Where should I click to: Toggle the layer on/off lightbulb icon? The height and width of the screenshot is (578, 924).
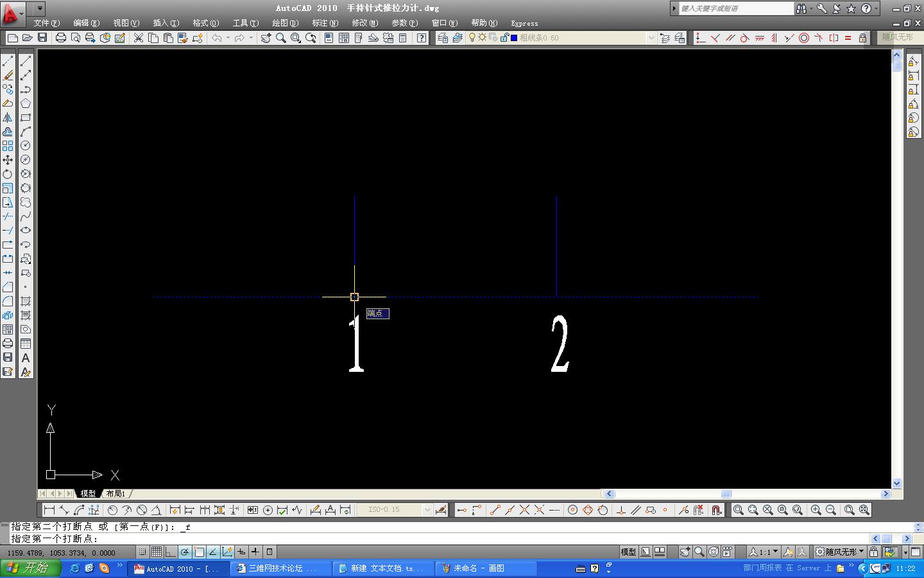coord(472,38)
